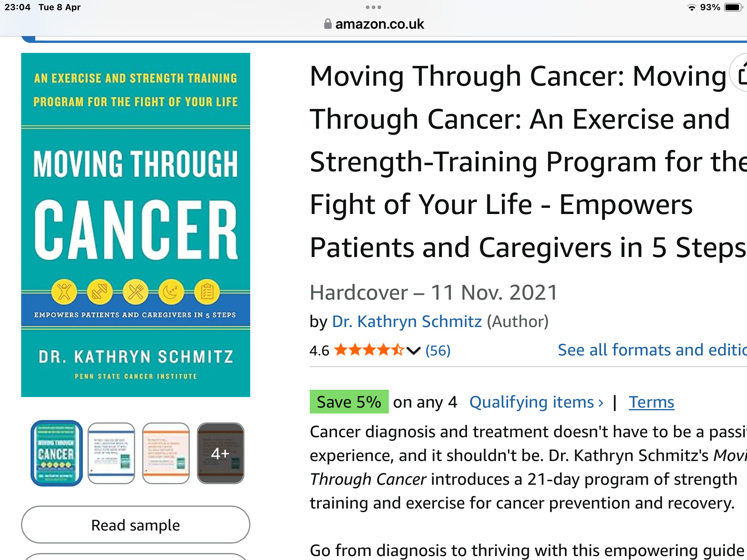
Task: Click the star rating icons
Action: coord(369,350)
